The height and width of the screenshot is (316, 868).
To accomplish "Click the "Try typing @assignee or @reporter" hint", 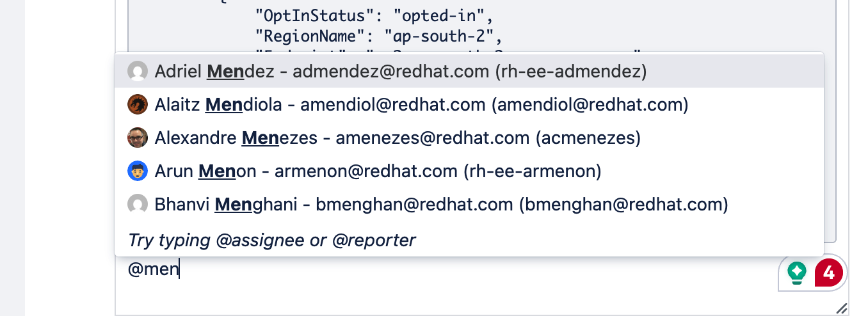I will coord(272,240).
